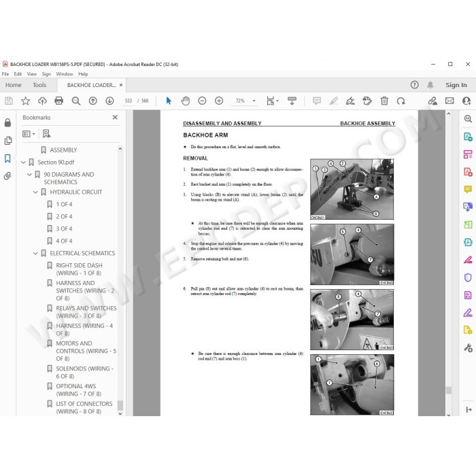Open the ASSEMBLY bookmark
This screenshot has width=476, height=476.
63,150
